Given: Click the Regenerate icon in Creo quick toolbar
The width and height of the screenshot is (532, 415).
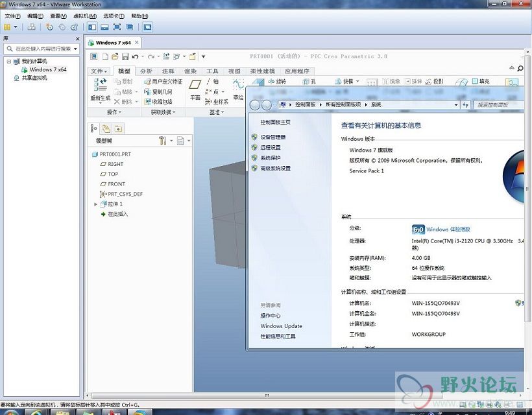Looking at the screenshot, I should [166, 56].
